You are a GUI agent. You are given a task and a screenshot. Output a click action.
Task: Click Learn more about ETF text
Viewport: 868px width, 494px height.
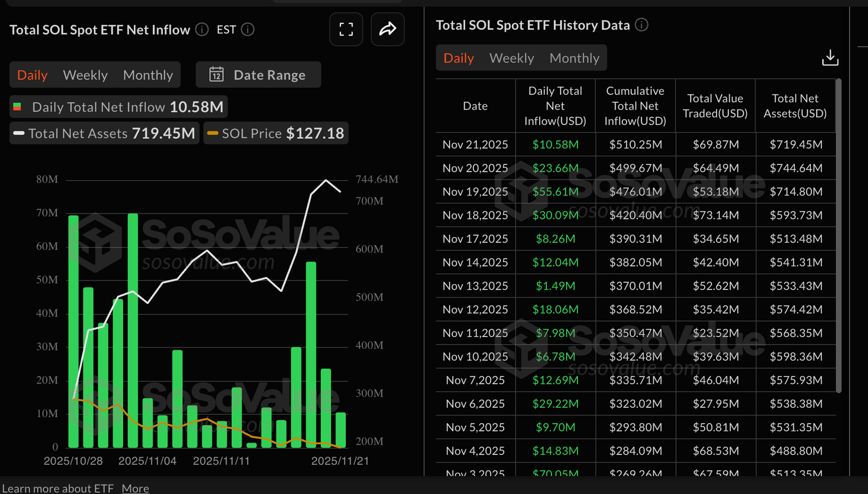[x=58, y=488]
